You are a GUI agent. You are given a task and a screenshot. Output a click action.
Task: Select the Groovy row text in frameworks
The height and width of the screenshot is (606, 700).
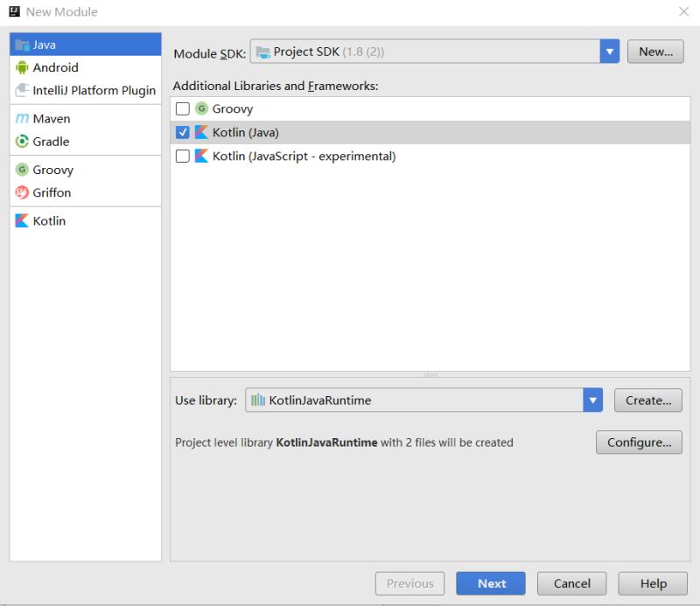(x=233, y=109)
